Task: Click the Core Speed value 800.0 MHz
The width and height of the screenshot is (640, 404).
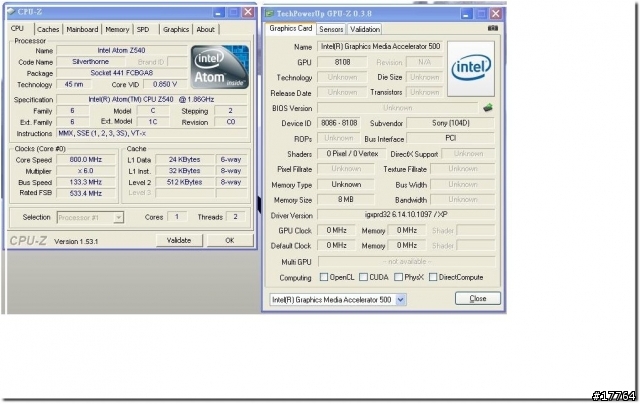Action: point(86,160)
